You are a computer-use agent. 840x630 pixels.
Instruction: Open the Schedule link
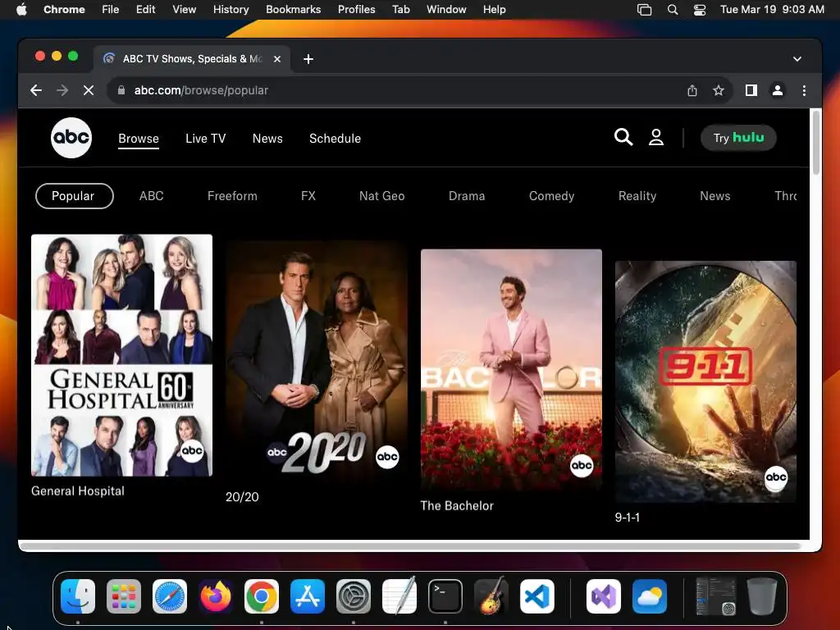[x=335, y=138]
